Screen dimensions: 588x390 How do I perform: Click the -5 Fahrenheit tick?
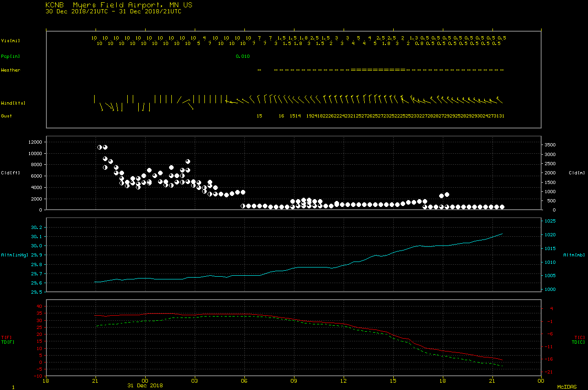click(x=40, y=369)
